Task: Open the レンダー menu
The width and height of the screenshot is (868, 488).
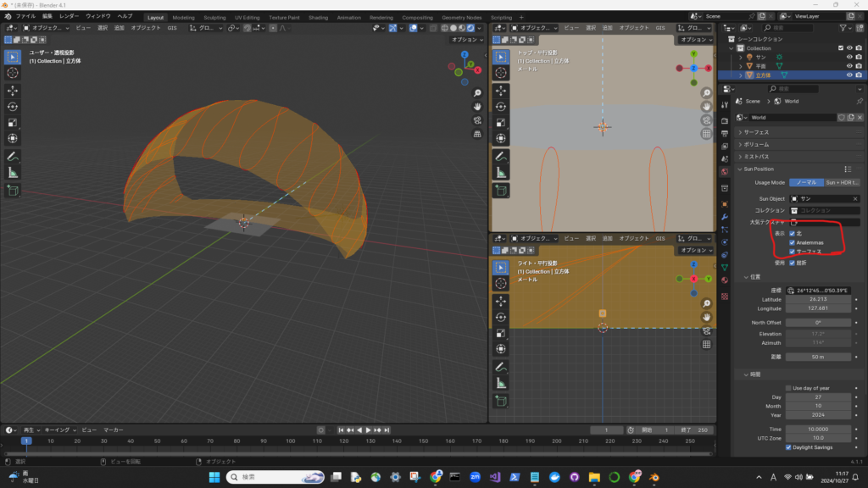Action: pyautogui.click(x=69, y=16)
